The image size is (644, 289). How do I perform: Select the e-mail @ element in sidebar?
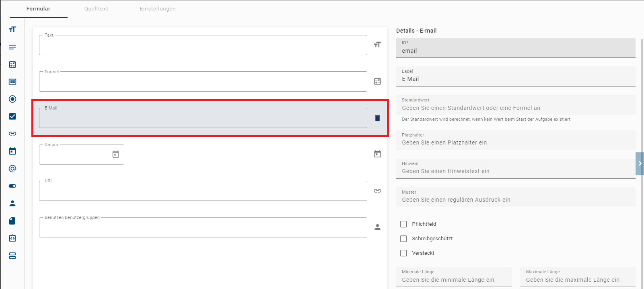(x=12, y=169)
